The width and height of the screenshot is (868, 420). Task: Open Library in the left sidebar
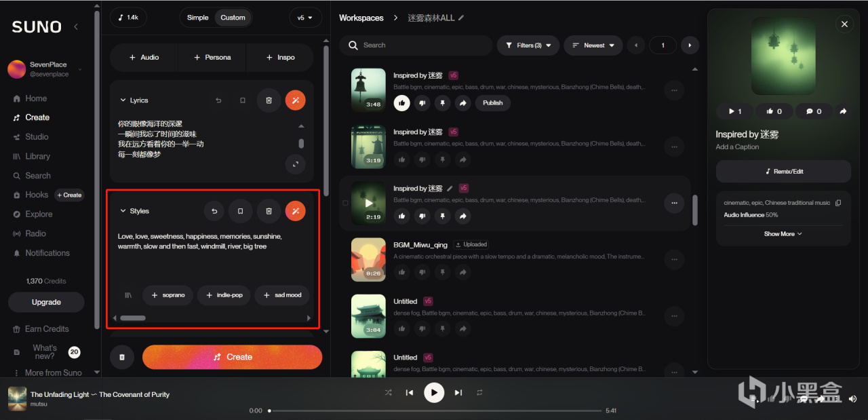(x=38, y=156)
